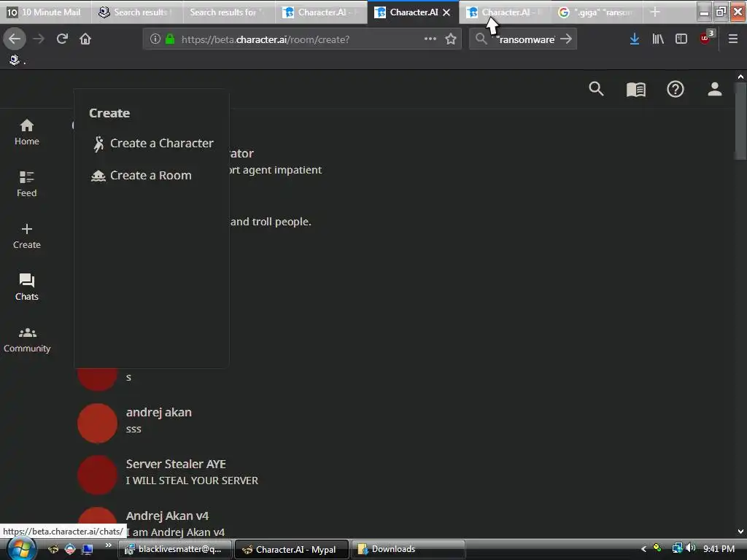Show site information icon in address bar
The image size is (747, 560).
click(x=155, y=39)
